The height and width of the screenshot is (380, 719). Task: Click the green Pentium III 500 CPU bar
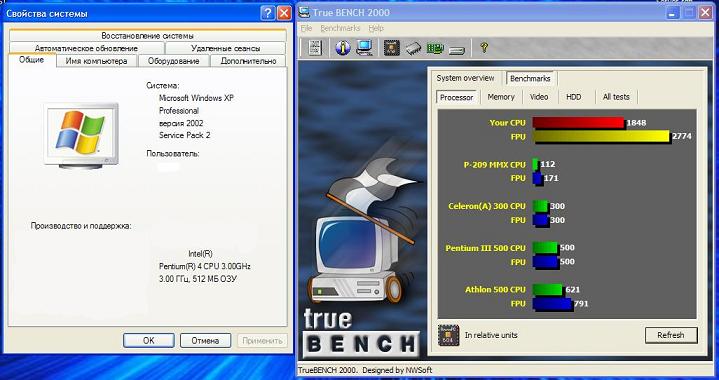click(545, 248)
